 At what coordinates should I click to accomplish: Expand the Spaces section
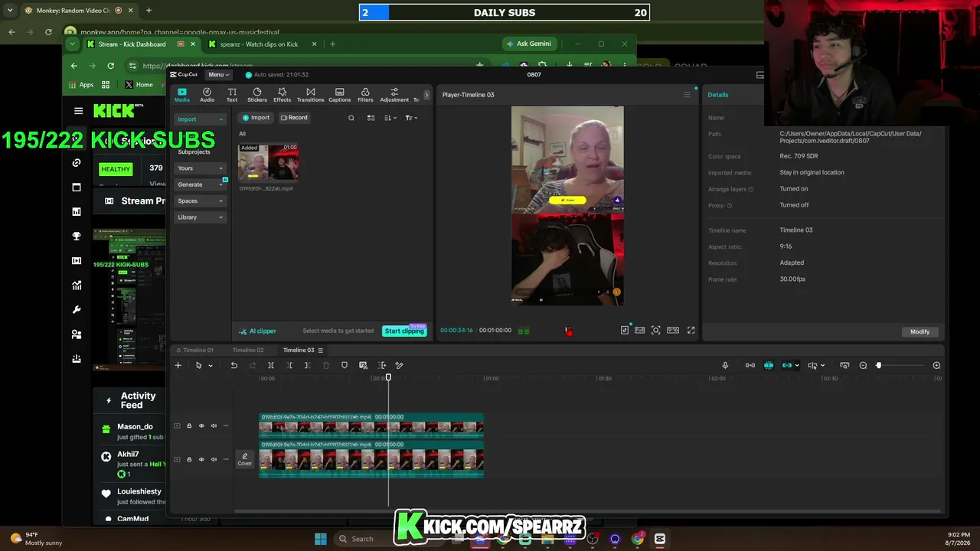click(200, 201)
